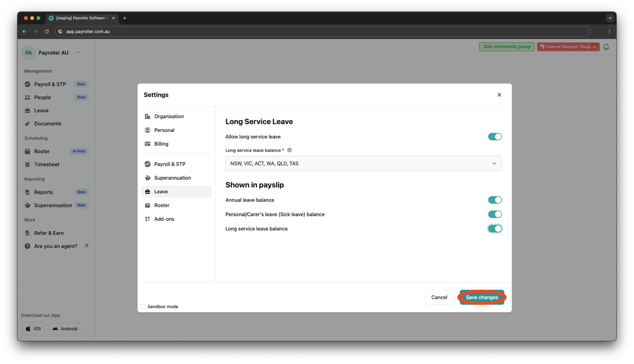Click the Join community group button

(506, 47)
